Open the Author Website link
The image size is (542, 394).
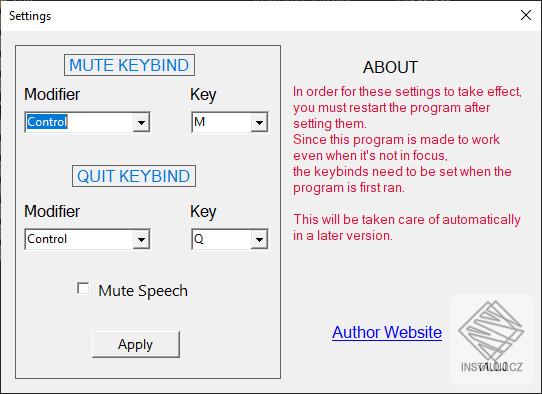[387, 332]
